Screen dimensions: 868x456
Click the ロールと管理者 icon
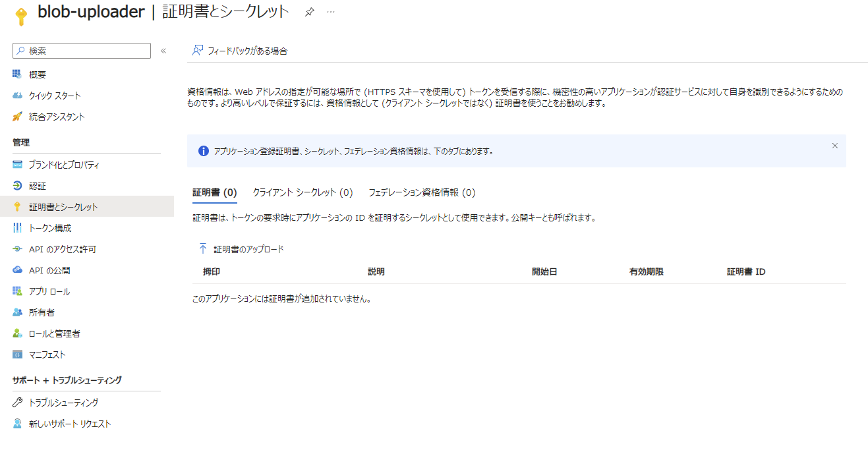tap(17, 333)
